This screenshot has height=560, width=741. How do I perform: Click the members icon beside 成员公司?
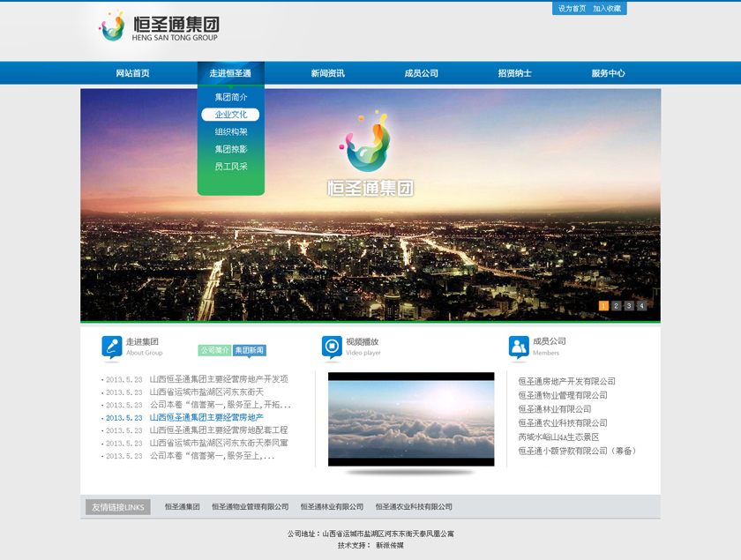(519, 347)
